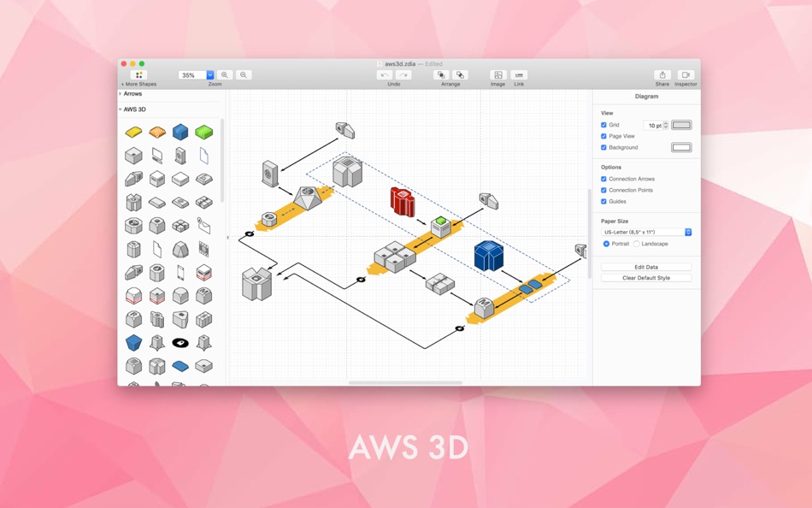Toggle the Guides checkbox
Viewport: 812px width, 508px height.
coord(603,202)
